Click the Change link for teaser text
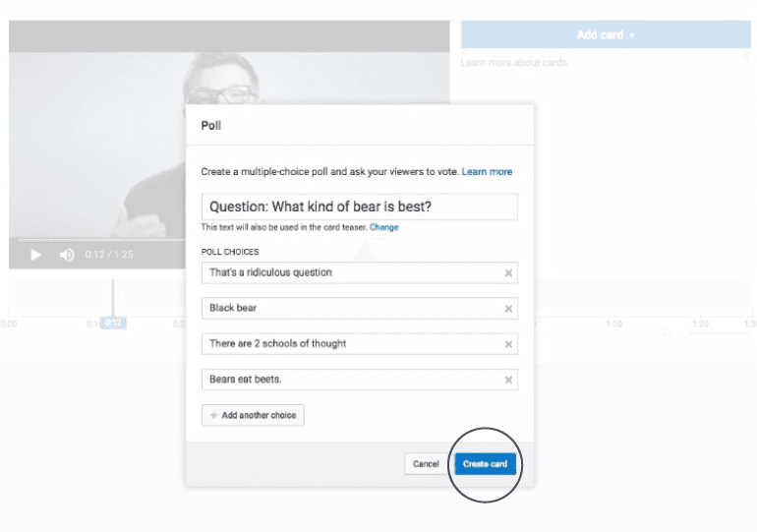Screen dimensions: 757x532 point(384,227)
